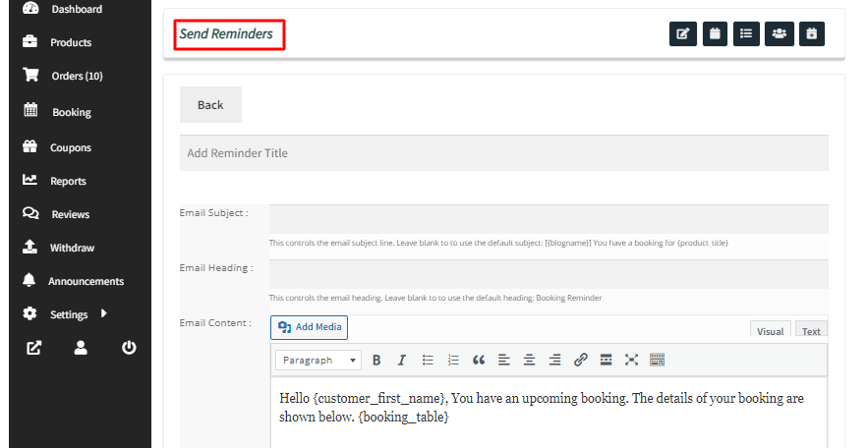Click the Reviews speech bubbles icon

30,213
